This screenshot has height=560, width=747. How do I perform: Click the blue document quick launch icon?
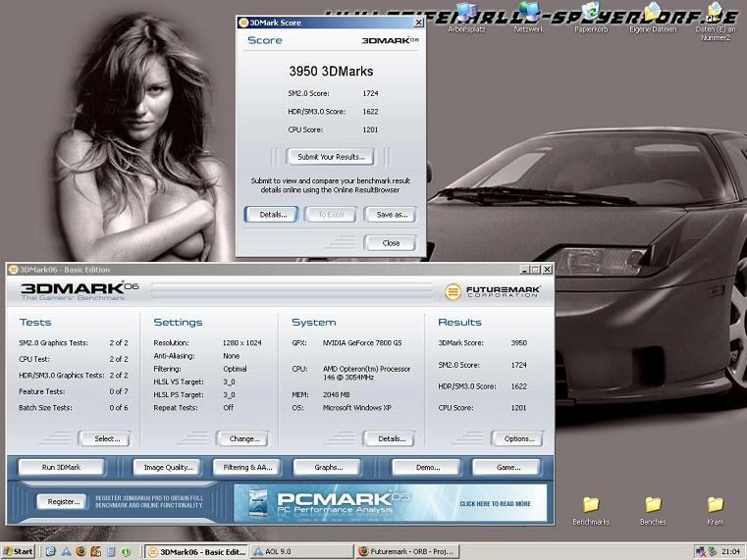(x=111, y=551)
